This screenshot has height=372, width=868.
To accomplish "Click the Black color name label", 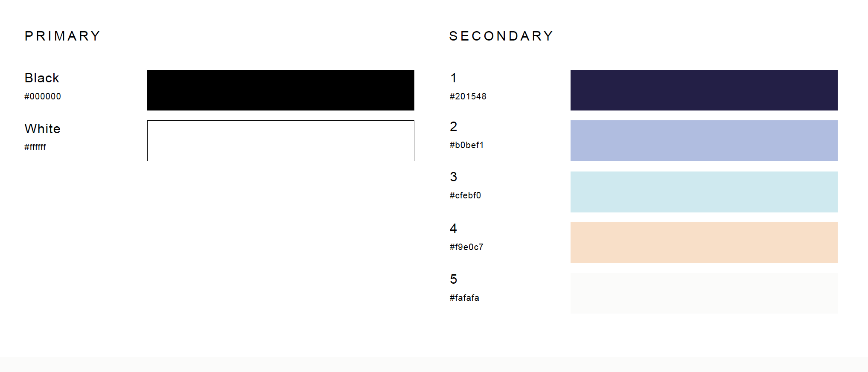I will 42,78.
